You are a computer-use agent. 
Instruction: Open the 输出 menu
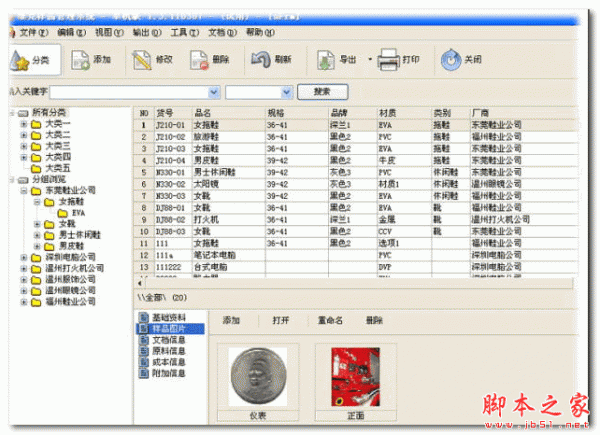(147, 33)
